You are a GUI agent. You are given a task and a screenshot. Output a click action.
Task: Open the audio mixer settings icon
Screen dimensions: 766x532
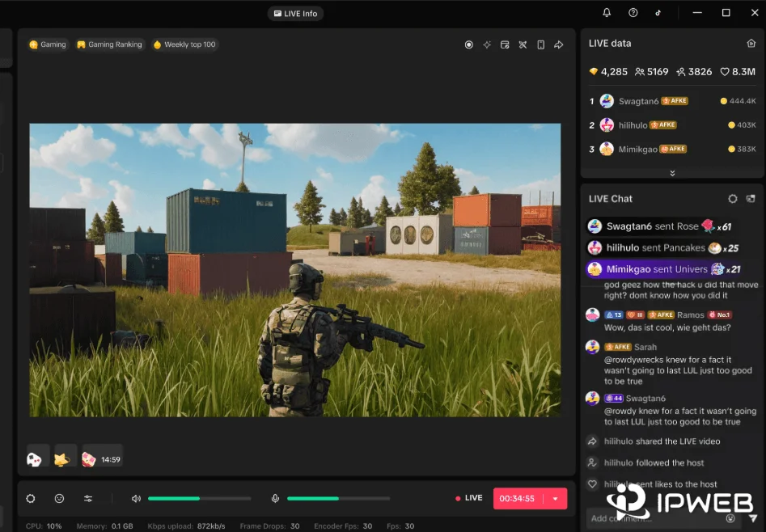pyautogui.click(x=88, y=499)
